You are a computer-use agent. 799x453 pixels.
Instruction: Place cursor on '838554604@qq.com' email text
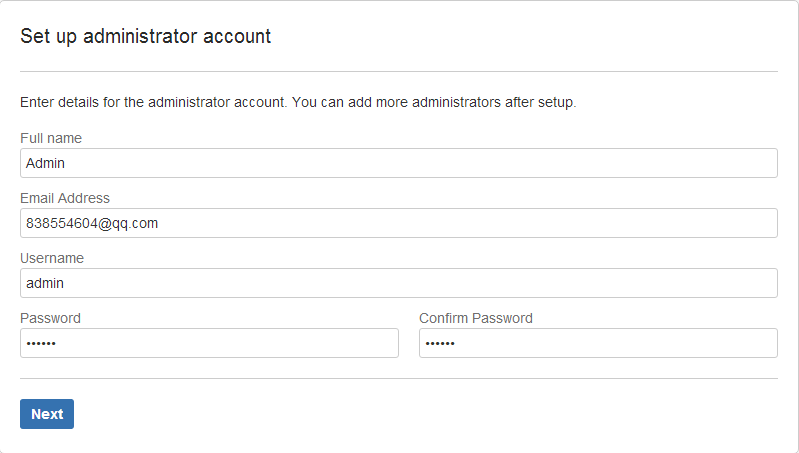click(92, 223)
